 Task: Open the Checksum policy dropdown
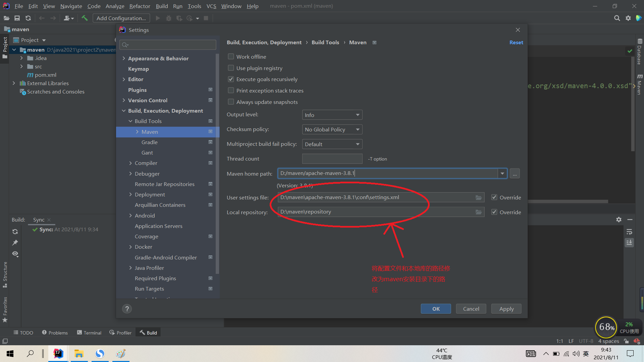pyautogui.click(x=332, y=130)
